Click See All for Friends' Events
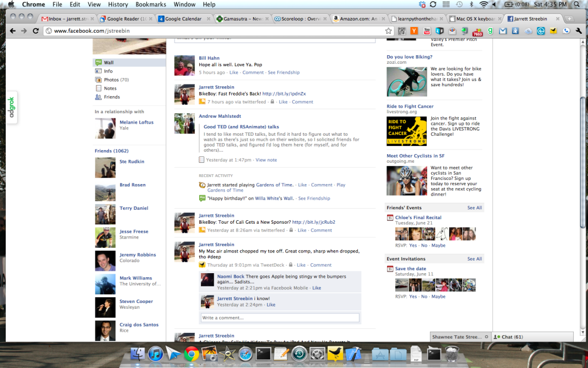The image size is (588, 368). [x=474, y=208]
